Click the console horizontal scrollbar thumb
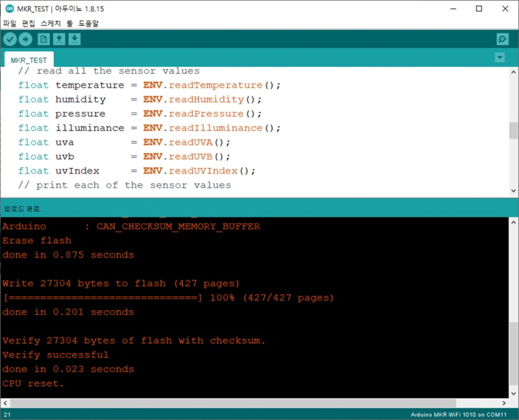Viewport: 519px width, 420px height. click(x=233, y=403)
